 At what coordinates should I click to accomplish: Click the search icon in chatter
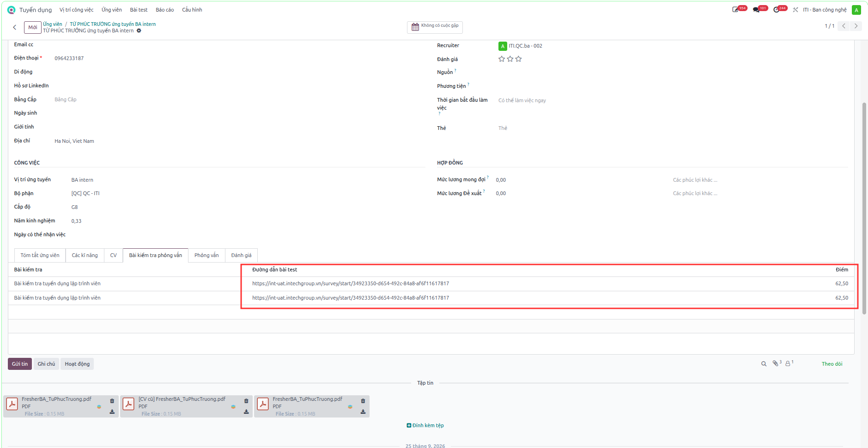pyautogui.click(x=764, y=364)
